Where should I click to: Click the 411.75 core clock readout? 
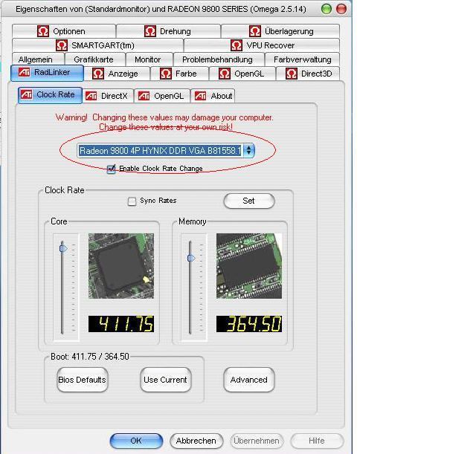[x=121, y=324]
